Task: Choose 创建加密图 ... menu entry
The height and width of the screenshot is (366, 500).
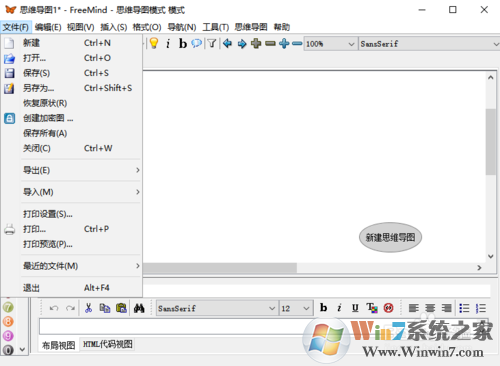Action: tap(72, 118)
